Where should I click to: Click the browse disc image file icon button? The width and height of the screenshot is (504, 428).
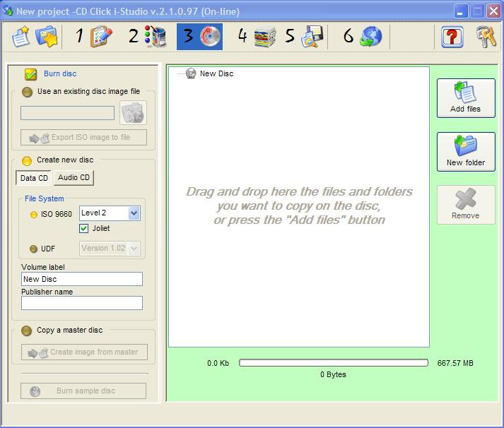pos(133,113)
